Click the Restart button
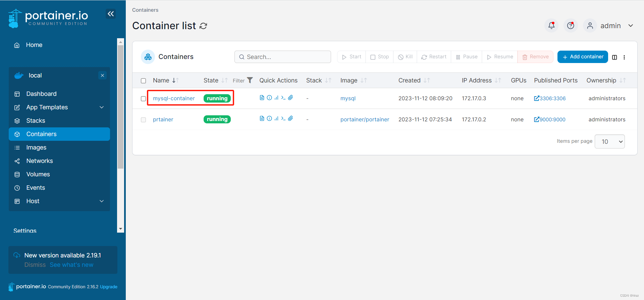 pyautogui.click(x=434, y=57)
